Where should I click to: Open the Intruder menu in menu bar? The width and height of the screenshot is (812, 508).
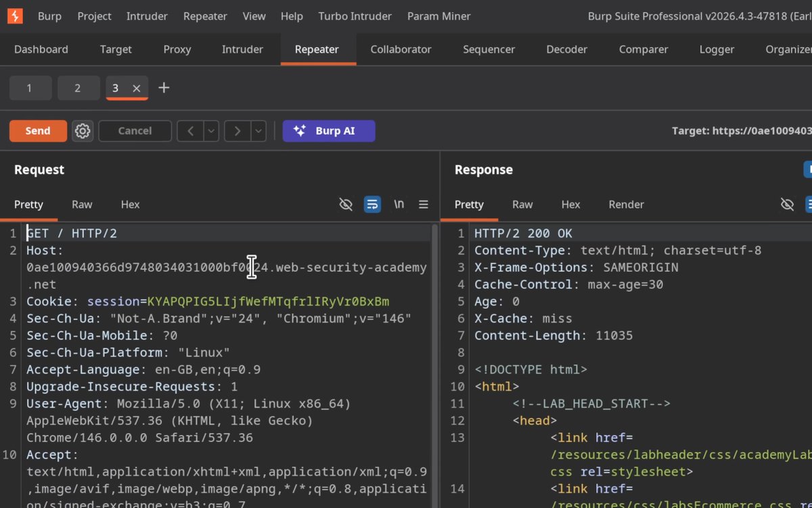coord(147,16)
